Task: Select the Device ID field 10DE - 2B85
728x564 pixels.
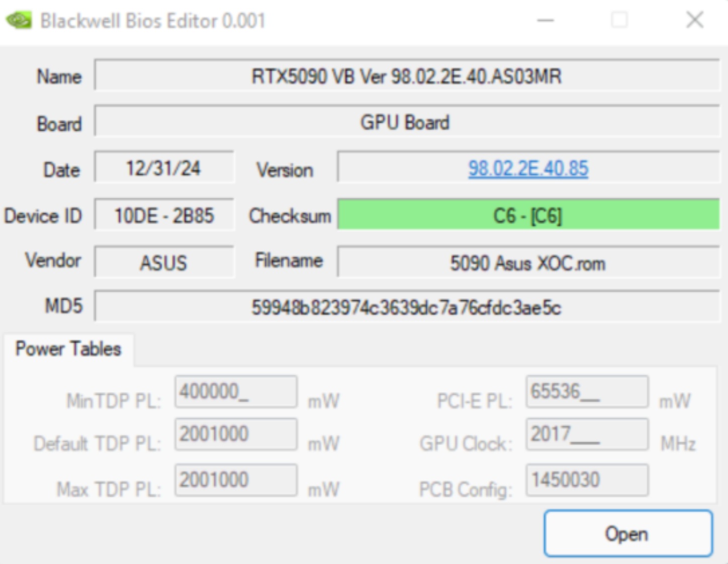Action: (164, 215)
